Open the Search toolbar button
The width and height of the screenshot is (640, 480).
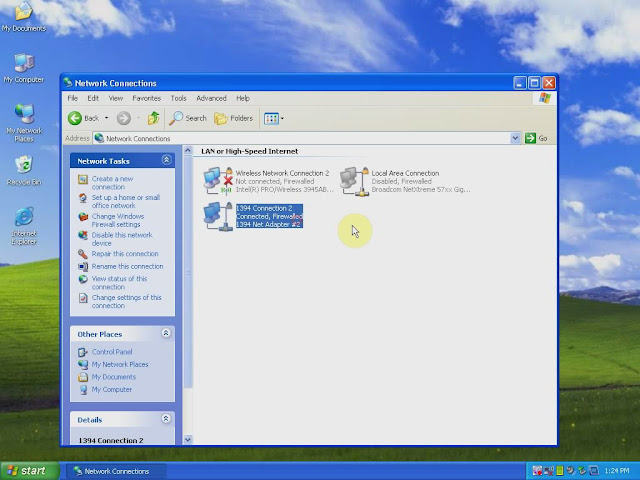point(188,118)
